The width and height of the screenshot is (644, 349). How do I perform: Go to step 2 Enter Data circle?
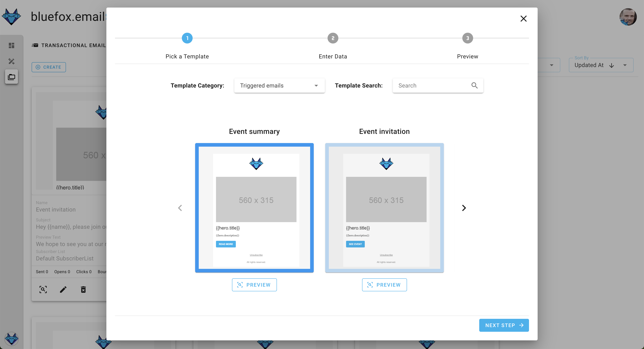[x=333, y=38]
